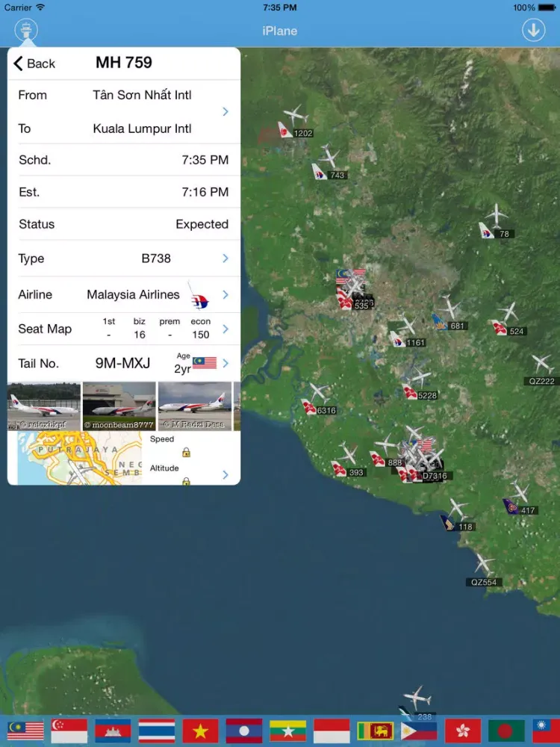Open aircraft photo by M Radzi Desa
The width and height of the screenshot is (560, 747).
pyautogui.click(x=194, y=406)
